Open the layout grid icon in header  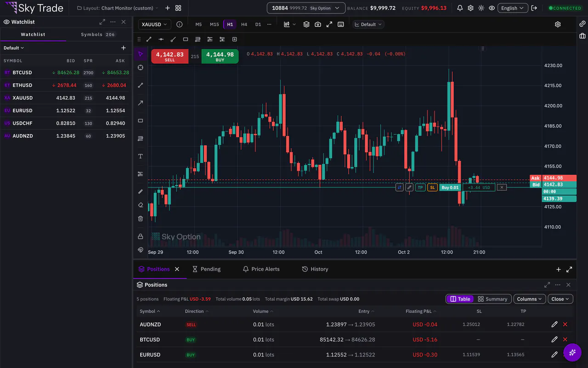click(178, 8)
